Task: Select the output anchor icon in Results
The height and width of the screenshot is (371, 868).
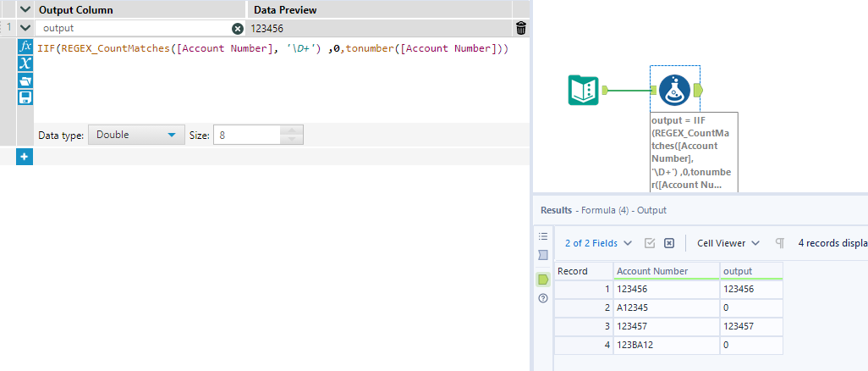Action: 543,279
